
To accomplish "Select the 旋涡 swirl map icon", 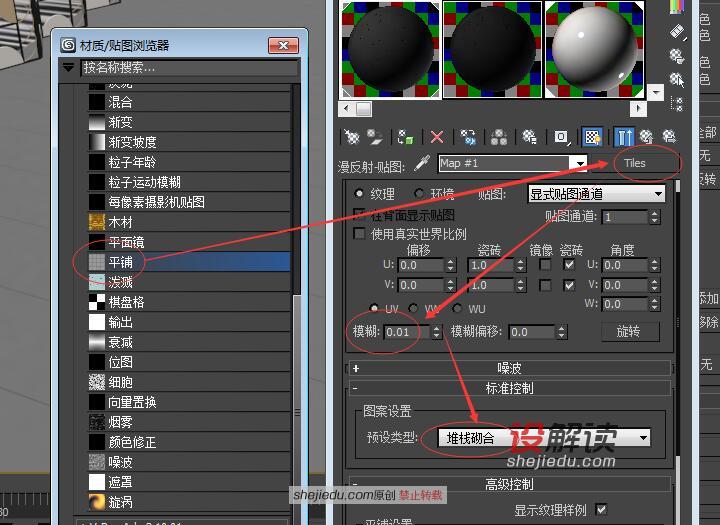I will (96, 502).
